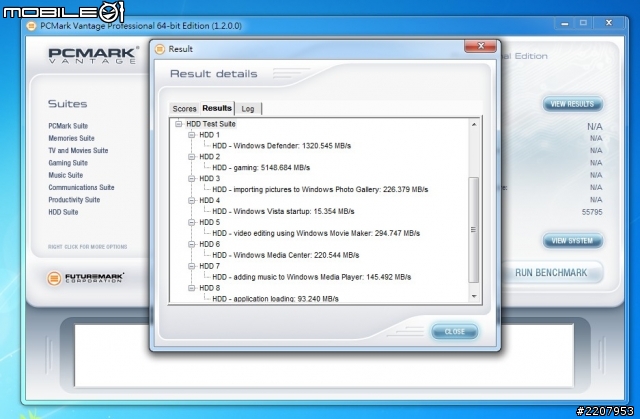Collapse the HDD Test Suite tree node
The width and height of the screenshot is (640, 419).
178,124
